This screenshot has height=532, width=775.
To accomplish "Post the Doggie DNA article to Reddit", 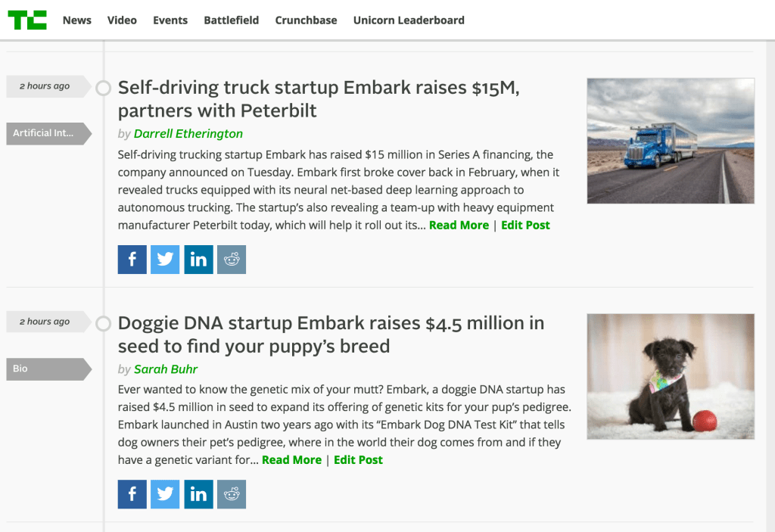I will click(232, 494).
